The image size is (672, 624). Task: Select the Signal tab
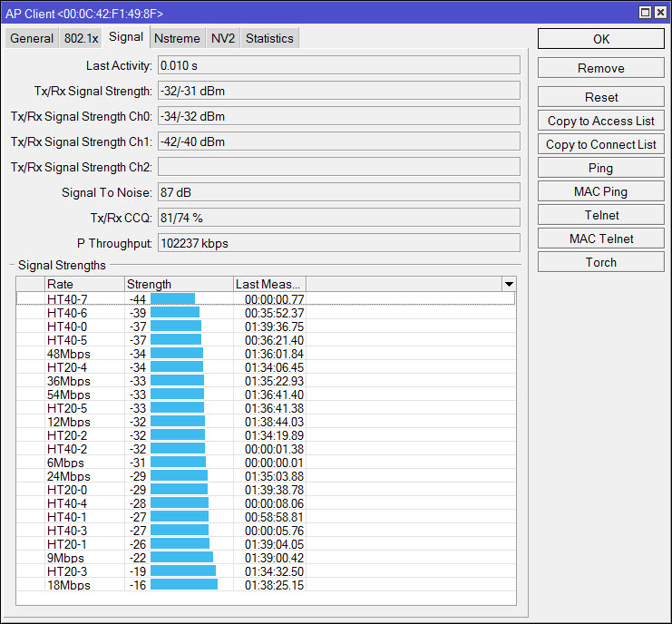[x=126, y=37]
